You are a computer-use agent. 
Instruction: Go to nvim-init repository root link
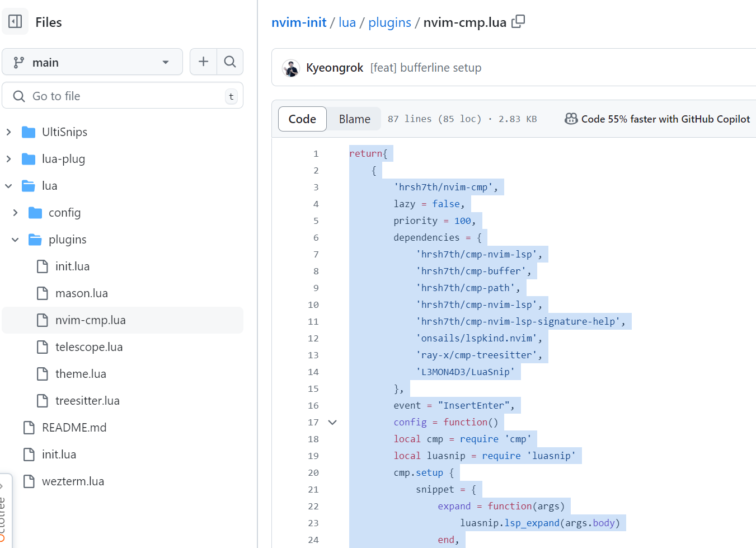[x=299, y=22]
